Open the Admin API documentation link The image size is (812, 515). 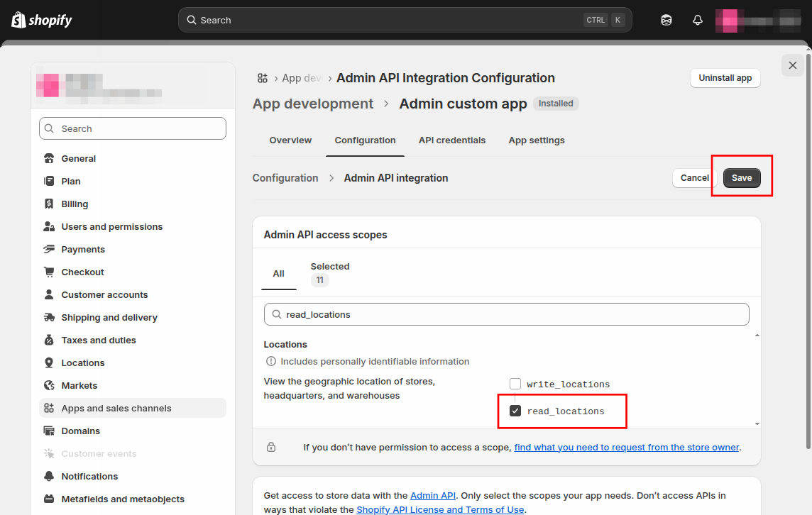tap(433, 496)
